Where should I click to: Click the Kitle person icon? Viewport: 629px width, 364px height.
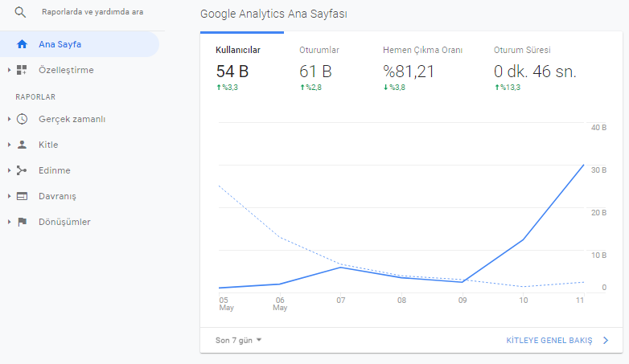22,145
